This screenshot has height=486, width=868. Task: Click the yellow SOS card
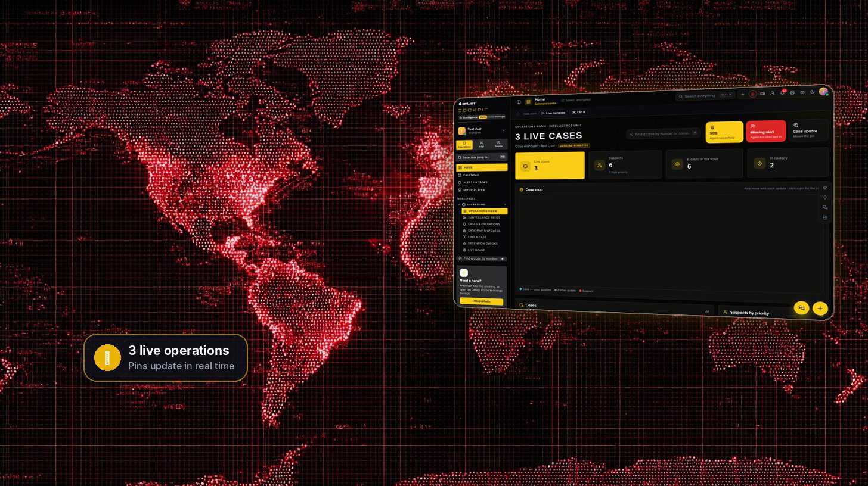tap(724, 132)
